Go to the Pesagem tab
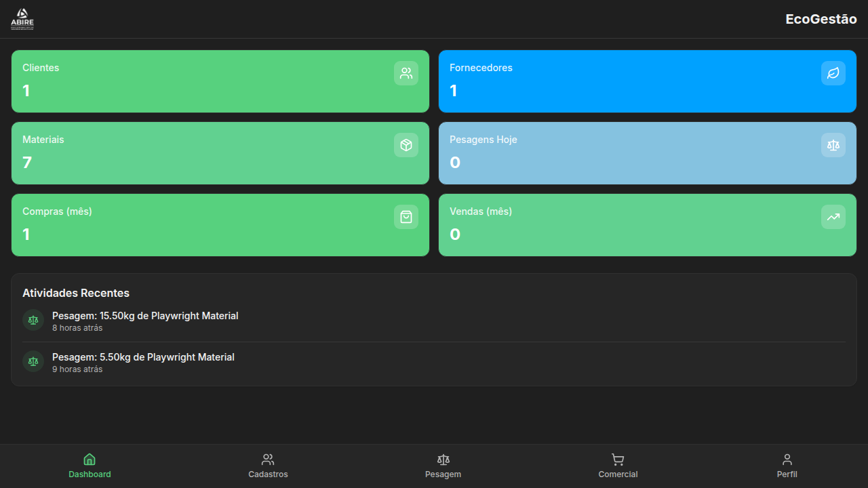This screenshot has height=488, width=868. [443, 466]
